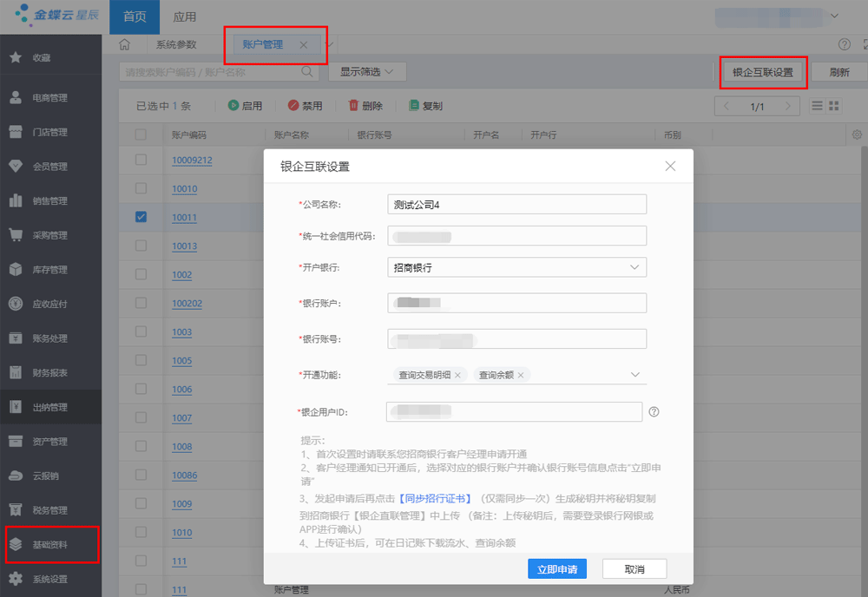Switch to list view icon

817,106
